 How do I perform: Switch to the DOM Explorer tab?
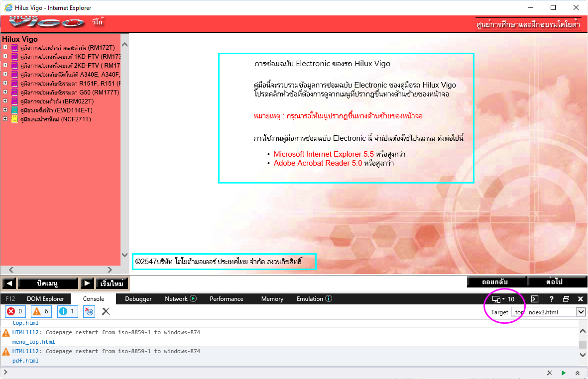(x=45, y=299)
